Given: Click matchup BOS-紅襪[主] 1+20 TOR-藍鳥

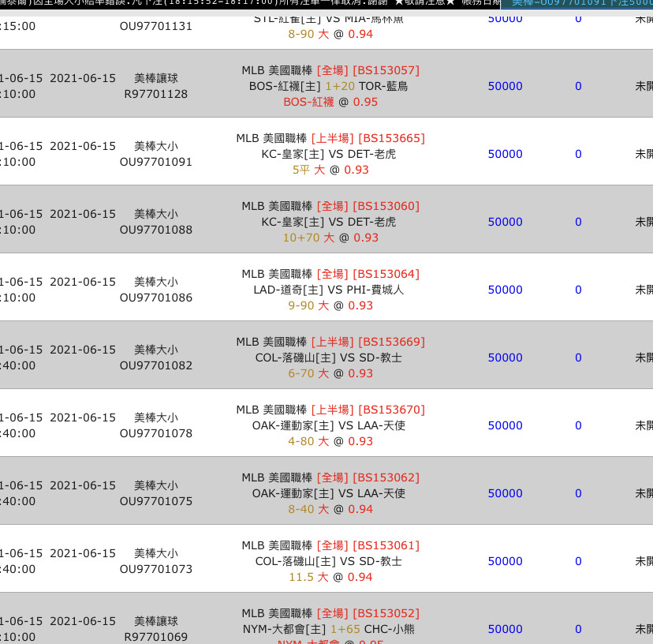Looking at the screenshot, I should (329, 86).
